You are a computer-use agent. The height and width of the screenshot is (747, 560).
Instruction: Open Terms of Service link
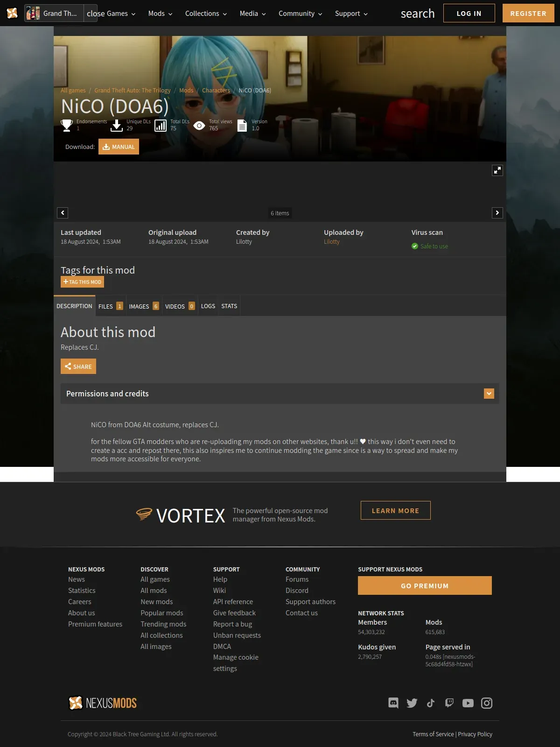pos(433,734)
